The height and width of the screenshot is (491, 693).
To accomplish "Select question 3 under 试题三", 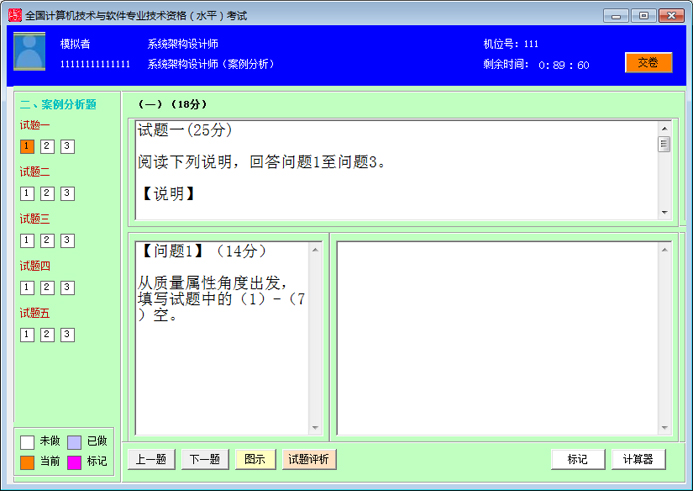I will (x=67, y=241).
